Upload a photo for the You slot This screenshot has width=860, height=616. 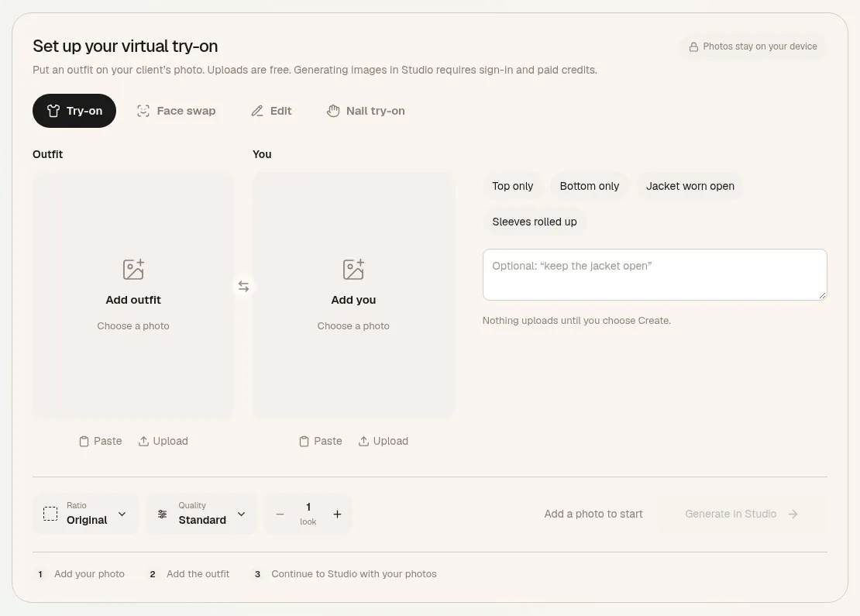point(384,441)
